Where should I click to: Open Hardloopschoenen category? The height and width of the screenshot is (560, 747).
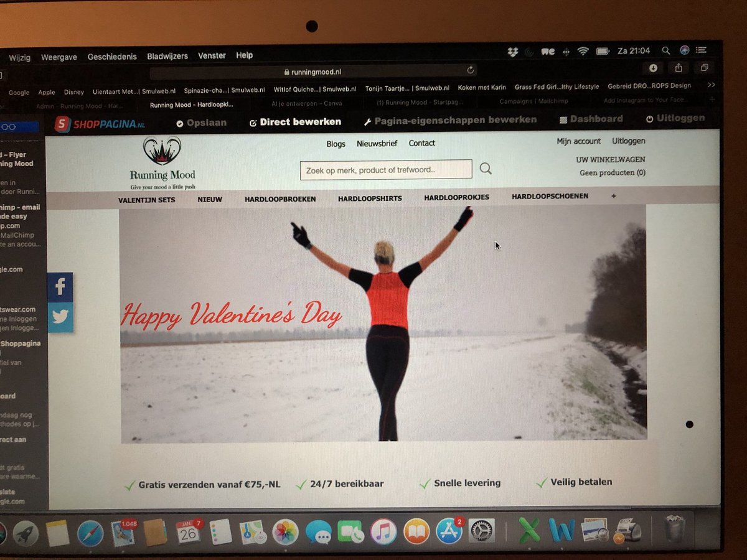tap(550, 197)
